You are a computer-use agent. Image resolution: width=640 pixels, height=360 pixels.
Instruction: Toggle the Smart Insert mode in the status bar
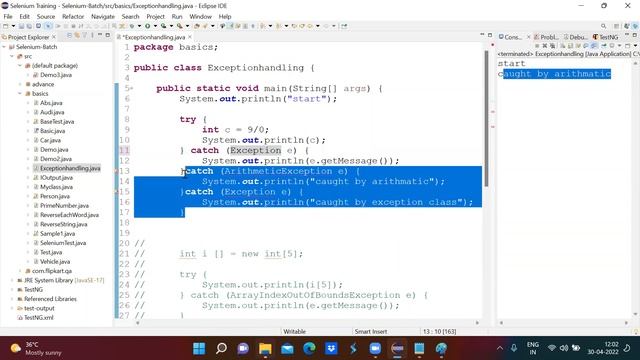[371, 331]
